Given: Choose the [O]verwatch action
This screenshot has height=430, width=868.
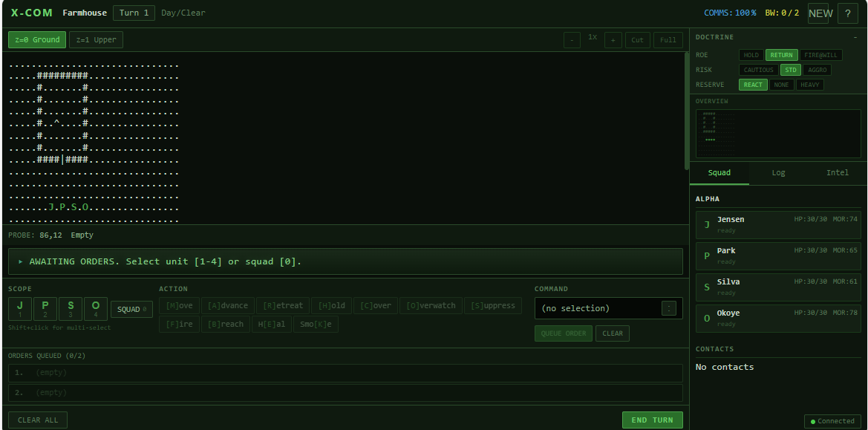Looking at the screenshot, I should [x=431, y=305].
